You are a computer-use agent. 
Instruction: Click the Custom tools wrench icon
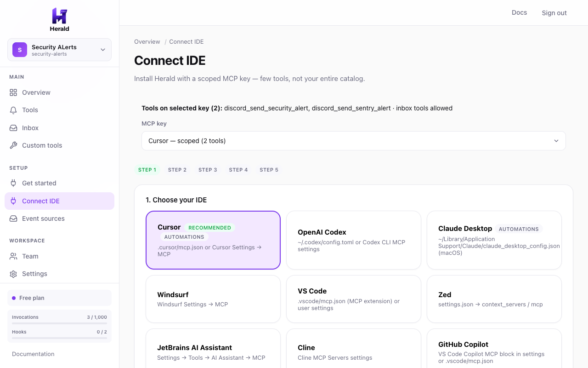pos(13,145)
